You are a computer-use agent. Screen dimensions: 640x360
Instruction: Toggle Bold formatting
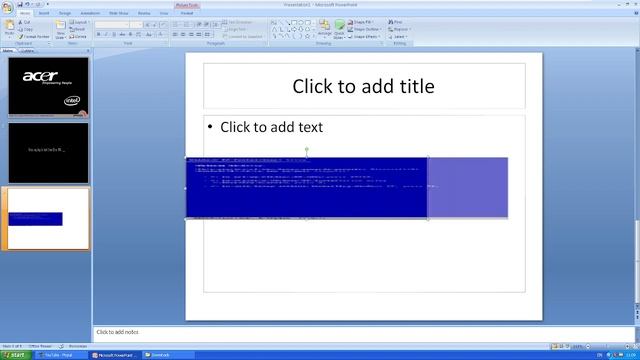click(98, 35)
